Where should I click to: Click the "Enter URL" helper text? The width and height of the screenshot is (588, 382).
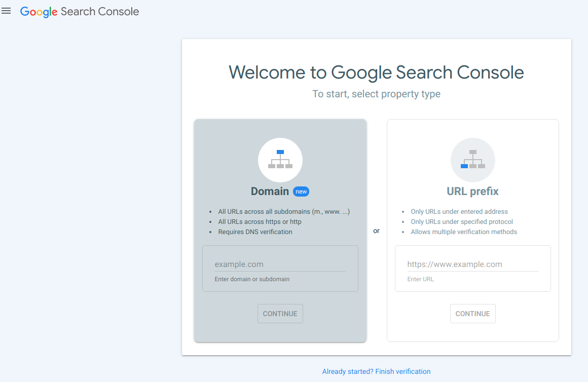point(420,279)
